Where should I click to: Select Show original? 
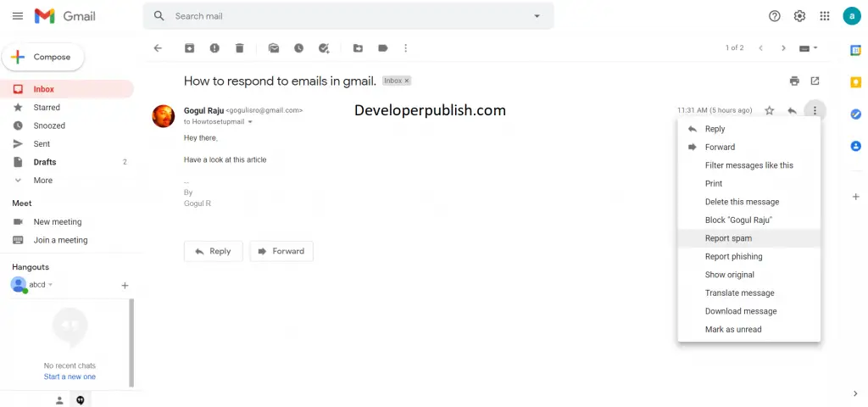click(x=749, y=275)
